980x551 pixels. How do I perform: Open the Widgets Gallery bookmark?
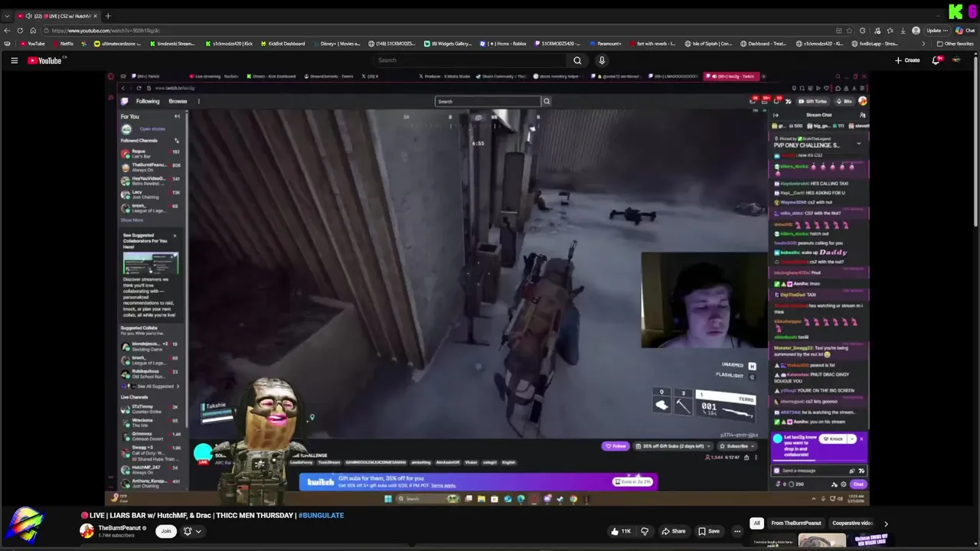(x=448, y=44)
